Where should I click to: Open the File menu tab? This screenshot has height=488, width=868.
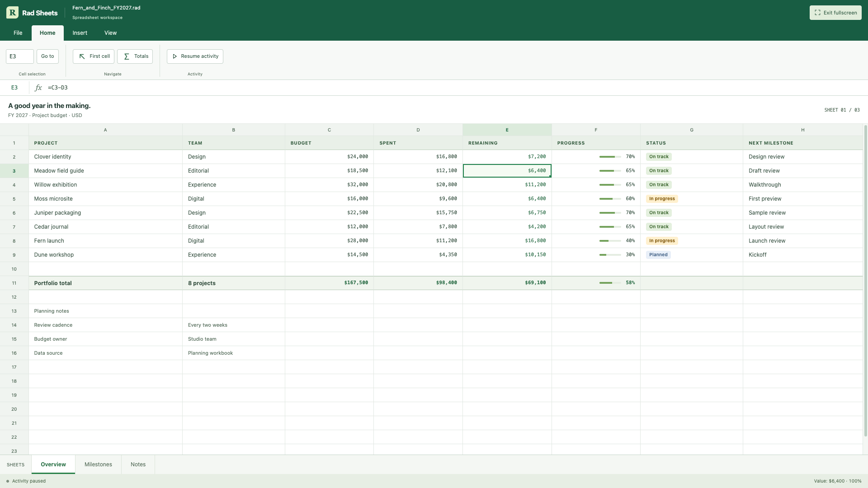[18, 33]
